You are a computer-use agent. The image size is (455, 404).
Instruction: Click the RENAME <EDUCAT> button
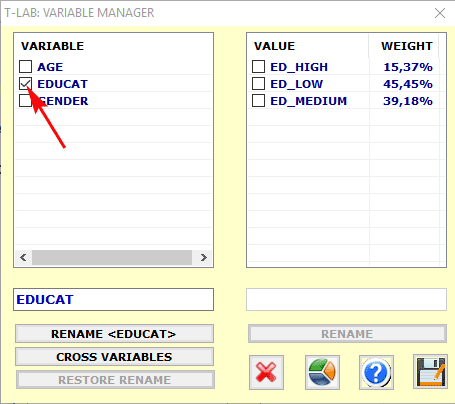[114, 334]
